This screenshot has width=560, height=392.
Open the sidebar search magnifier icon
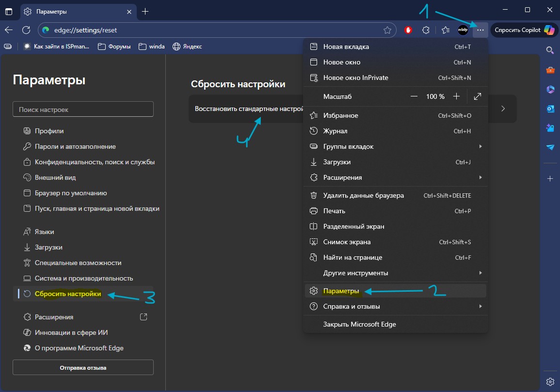[550, 50]
